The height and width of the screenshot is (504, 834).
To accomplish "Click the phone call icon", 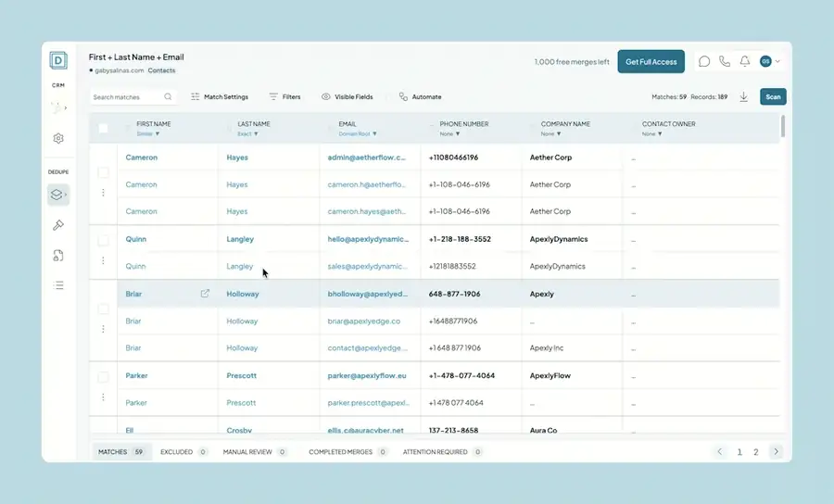I will click(725, 62).
